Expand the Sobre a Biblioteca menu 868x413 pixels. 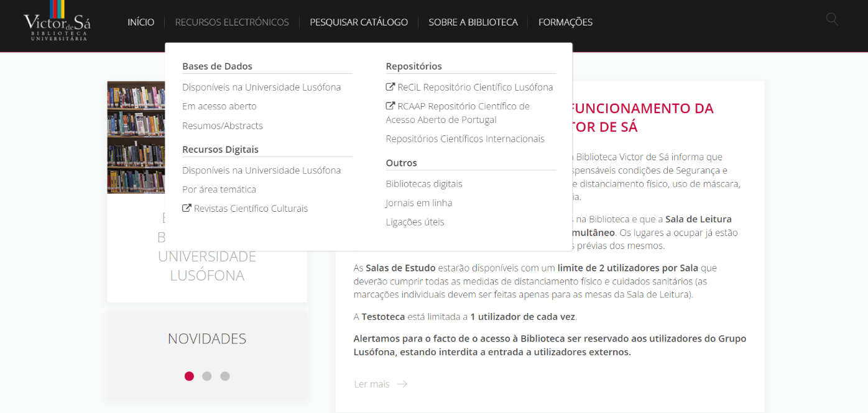point(473,22)
